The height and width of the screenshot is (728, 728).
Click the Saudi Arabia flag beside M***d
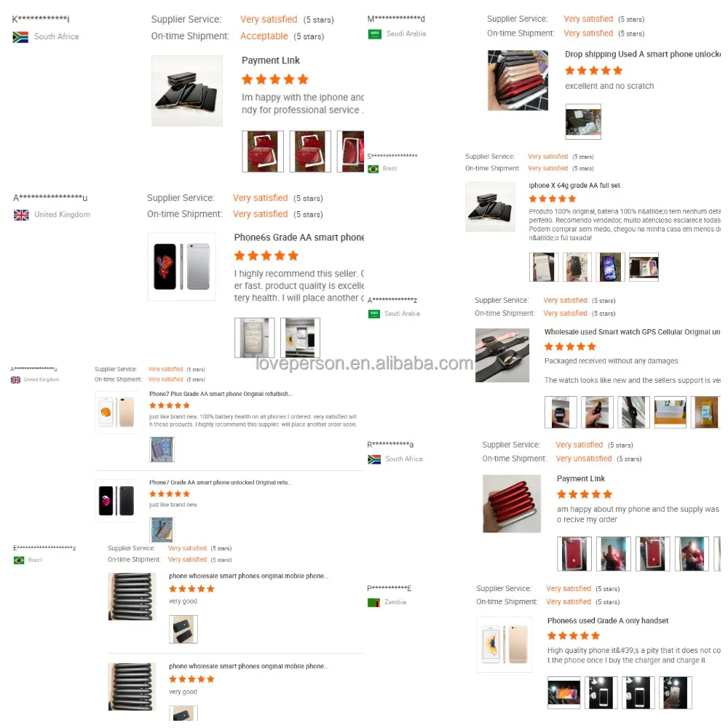coord(374,34)
